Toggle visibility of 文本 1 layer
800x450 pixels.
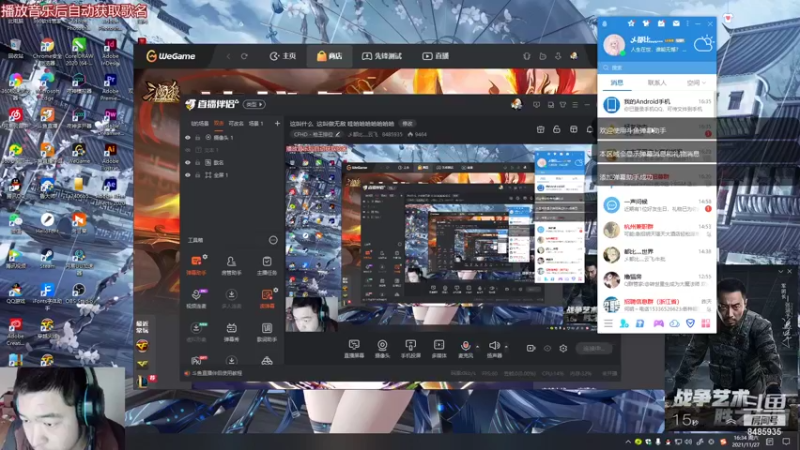click(188, 150)
